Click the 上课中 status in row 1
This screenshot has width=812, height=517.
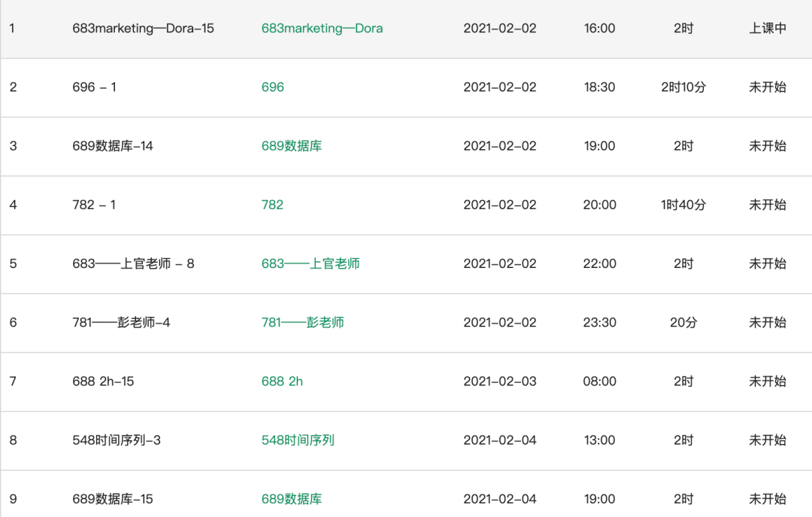(x=767, y=29)
